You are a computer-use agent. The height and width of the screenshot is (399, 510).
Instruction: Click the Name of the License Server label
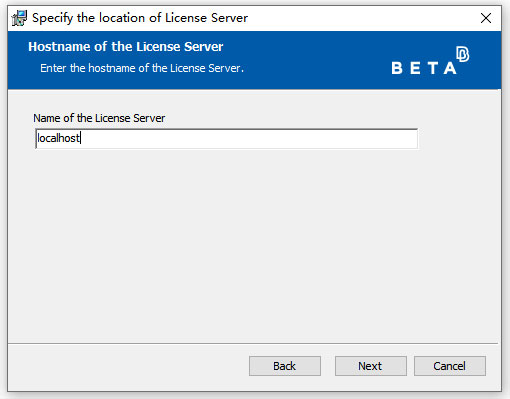point(99,118)
